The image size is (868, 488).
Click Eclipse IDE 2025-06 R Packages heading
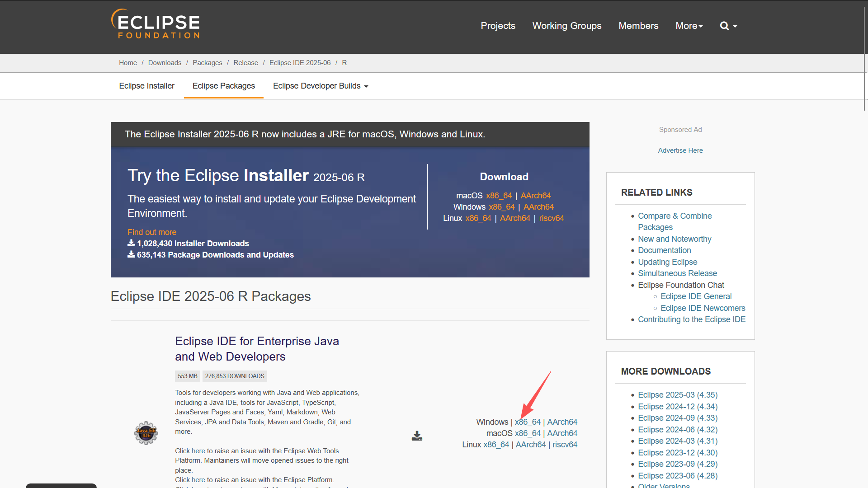(211, 296)
